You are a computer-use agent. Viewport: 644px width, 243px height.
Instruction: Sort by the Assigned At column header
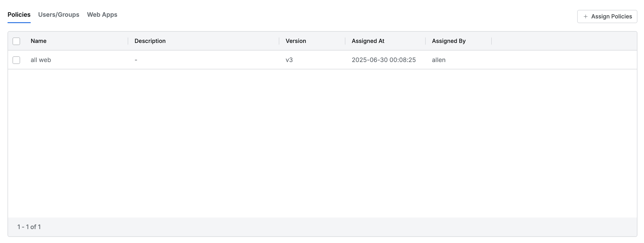[x=368, y=41]
